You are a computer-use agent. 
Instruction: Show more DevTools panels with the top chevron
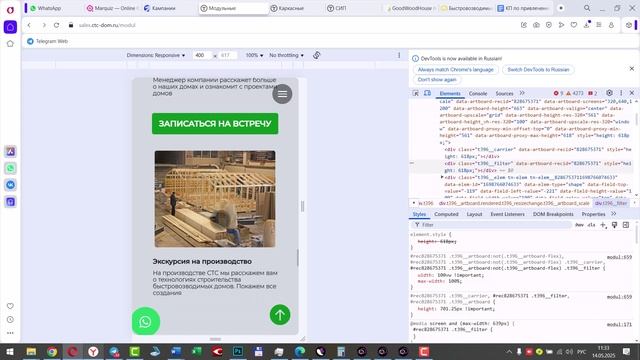point(522,93)
